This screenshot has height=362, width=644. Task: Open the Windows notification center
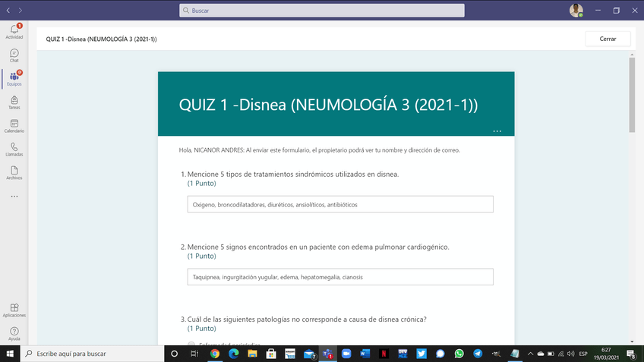[x=632, y=354]
